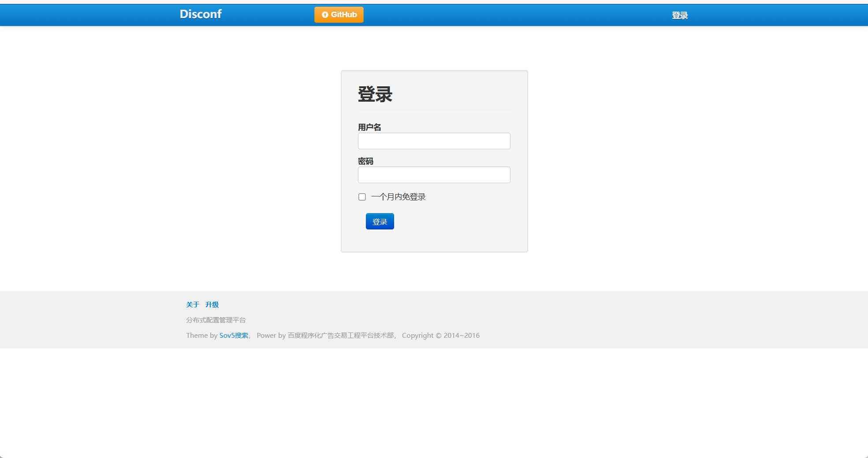Click the 'Power by' footer text
The image size is (868, 458).
tap(271, 336)
